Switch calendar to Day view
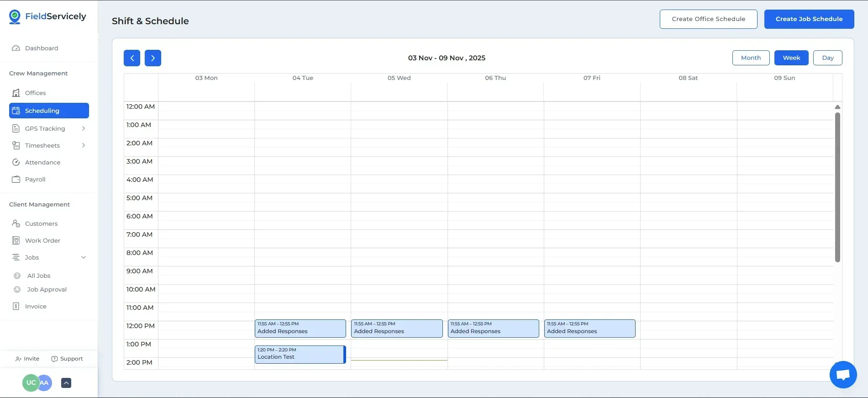Screen dimensions: 868x398 coord(827,58)
